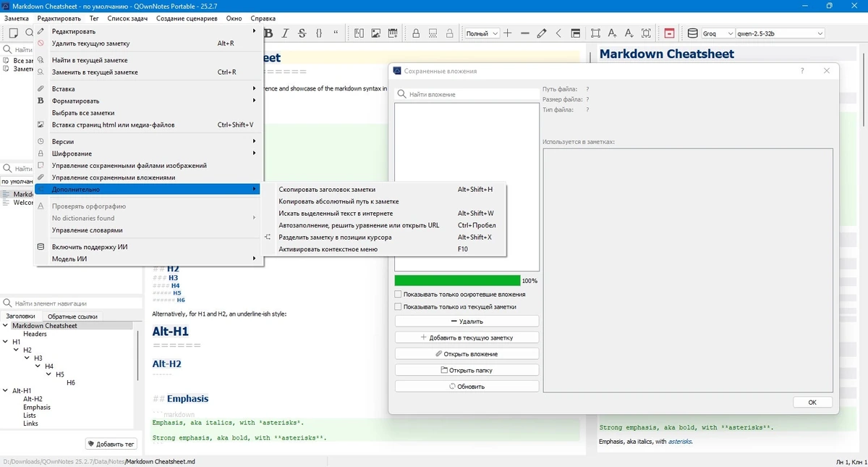Click the middle dotted padlock toolbar icon
The image size is (868, 467).
[433, 33]
